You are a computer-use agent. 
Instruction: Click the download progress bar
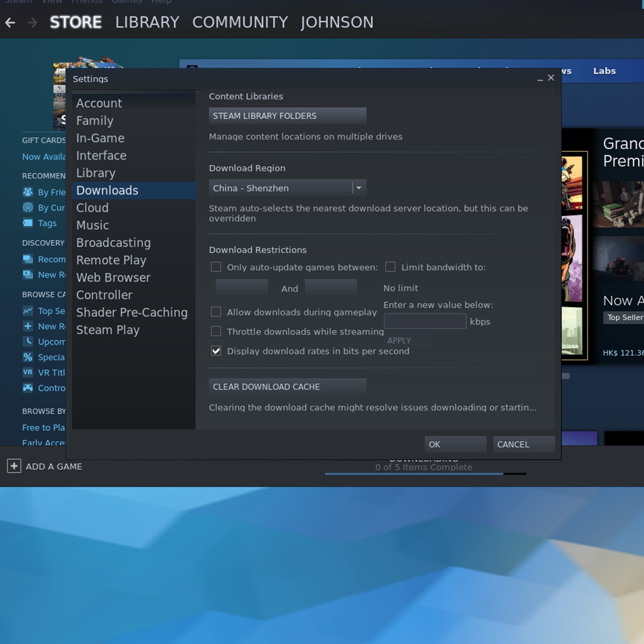click(x=425, y=473)
